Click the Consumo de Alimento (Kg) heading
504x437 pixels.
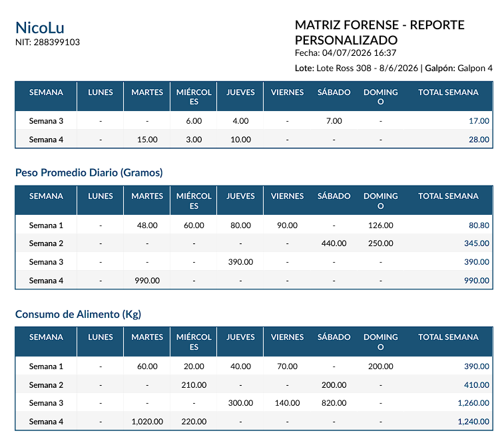78,315
